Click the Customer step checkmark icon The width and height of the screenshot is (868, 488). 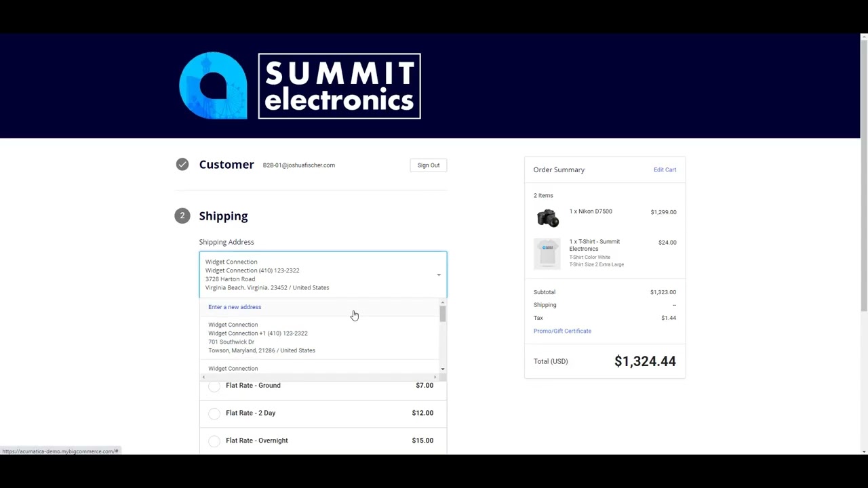(x=182, y=164)
